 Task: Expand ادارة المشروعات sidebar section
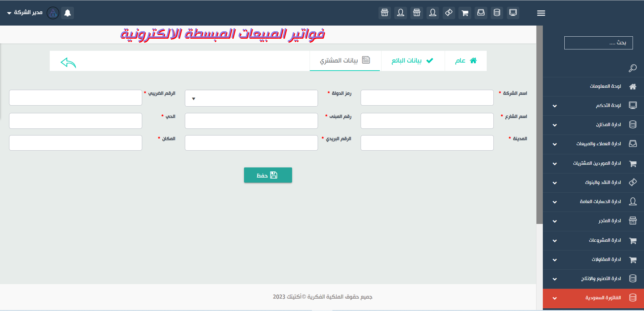(x=594, y=240)
